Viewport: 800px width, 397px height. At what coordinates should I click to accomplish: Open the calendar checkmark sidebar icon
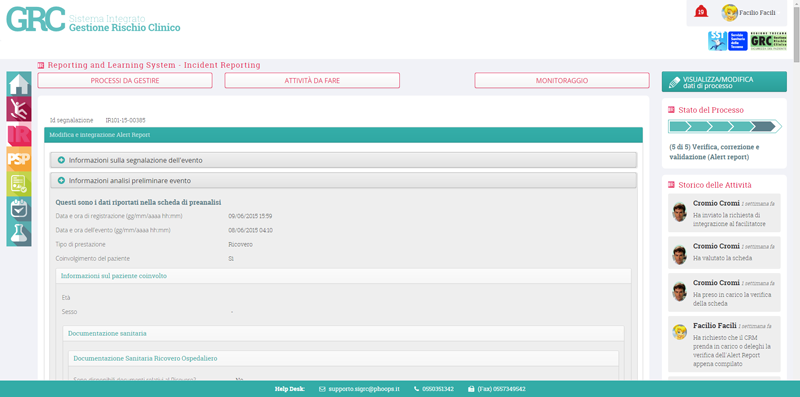click(x=19, y=209)
